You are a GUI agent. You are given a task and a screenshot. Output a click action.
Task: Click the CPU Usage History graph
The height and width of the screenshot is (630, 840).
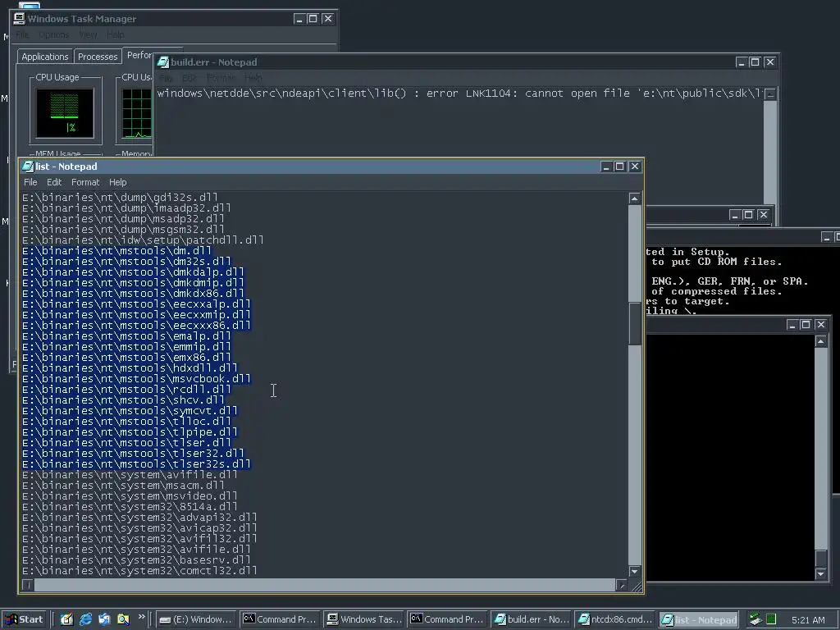coord(137,113)
